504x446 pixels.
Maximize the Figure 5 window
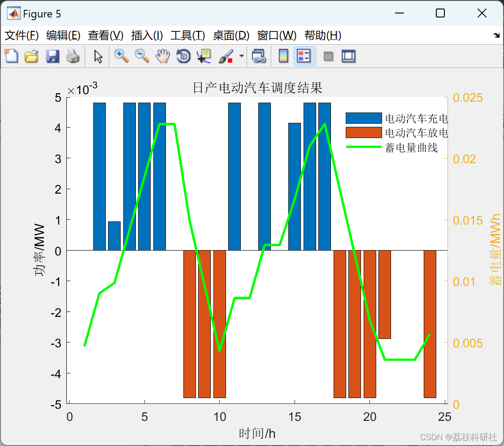point(440,13)
